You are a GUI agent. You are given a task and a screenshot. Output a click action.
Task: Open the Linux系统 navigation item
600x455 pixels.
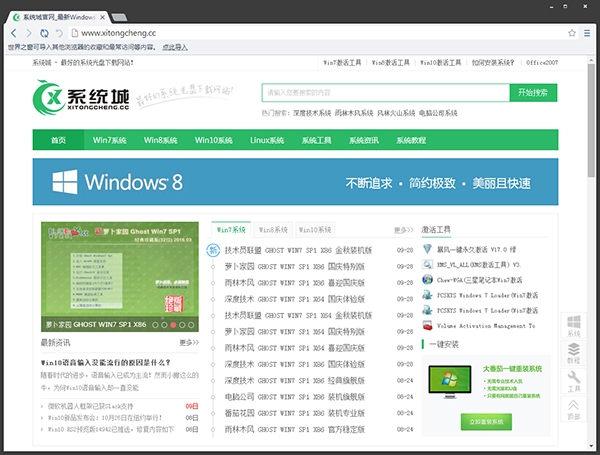267,140
